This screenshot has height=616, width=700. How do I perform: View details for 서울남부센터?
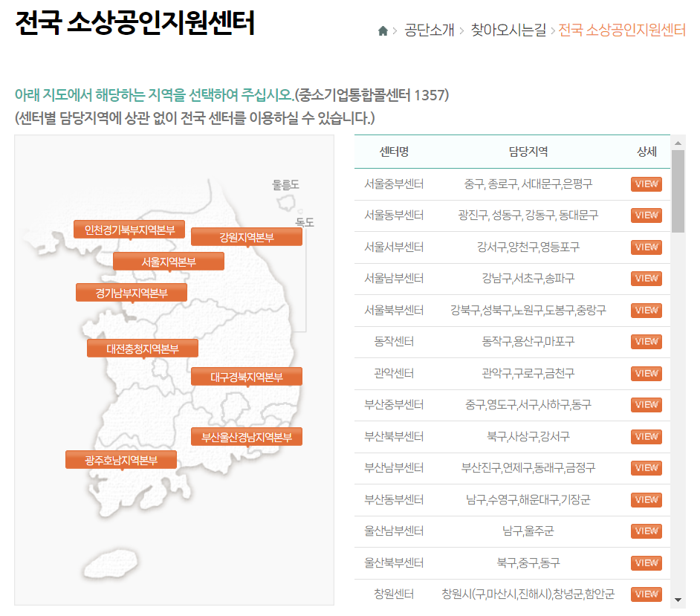click(x=646, y=279)
